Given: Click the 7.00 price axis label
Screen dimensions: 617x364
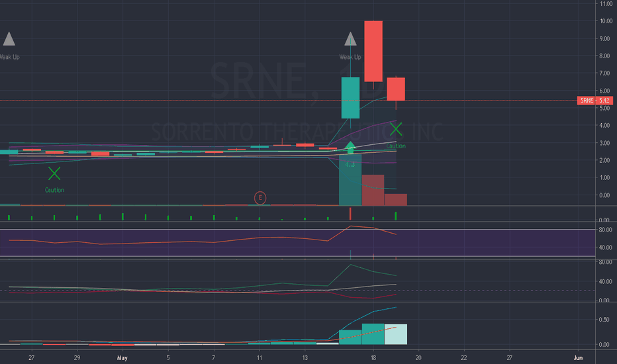Looking at the screenshot, I should (x=605, y=73).
